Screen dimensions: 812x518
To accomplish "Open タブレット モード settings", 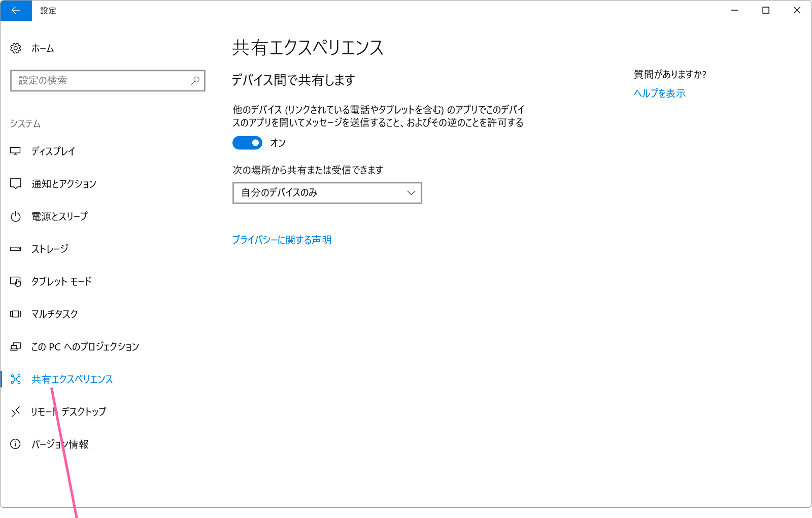I will (61, 281).
